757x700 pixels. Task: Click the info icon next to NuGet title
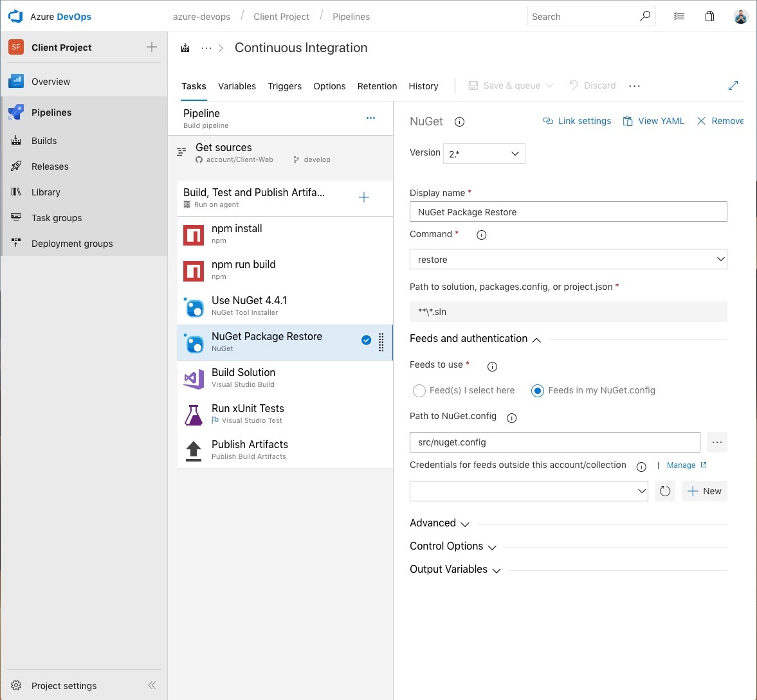tap(459, 121)
